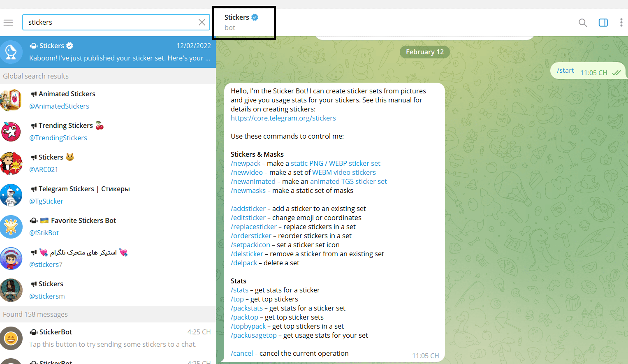
Task: Click the /newpack command
Action: [x=246, y=163]
